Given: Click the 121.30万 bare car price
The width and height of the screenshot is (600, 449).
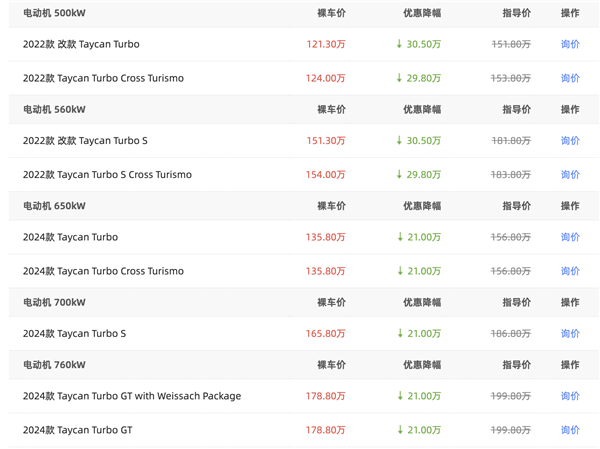Looking at the screenshot, I should pos(326,44).
